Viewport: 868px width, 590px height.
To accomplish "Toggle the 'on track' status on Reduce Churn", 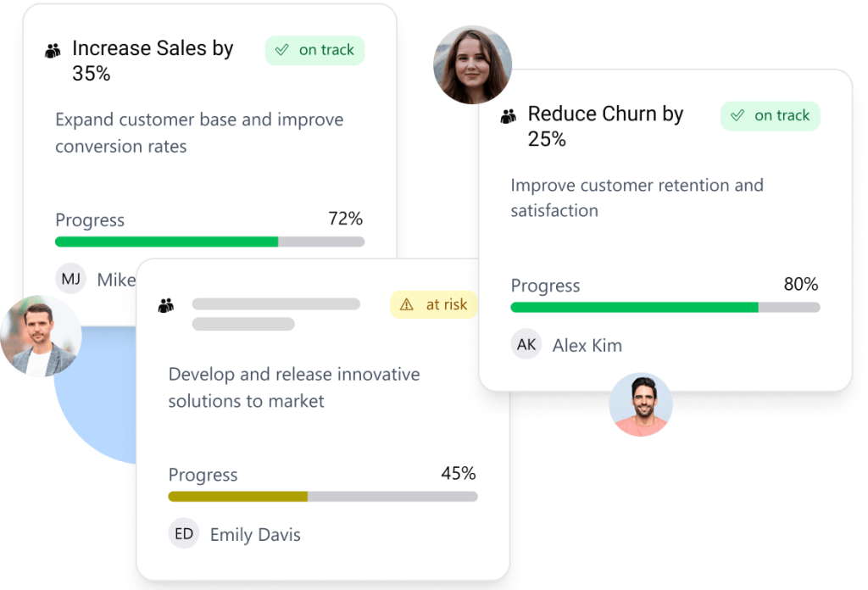I will pyautogui.click(x=771, y=115).
